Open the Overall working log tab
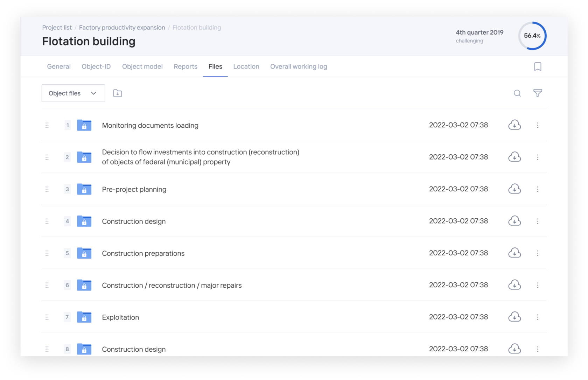The height and width of the screenshot is (380, 588). 298,66
